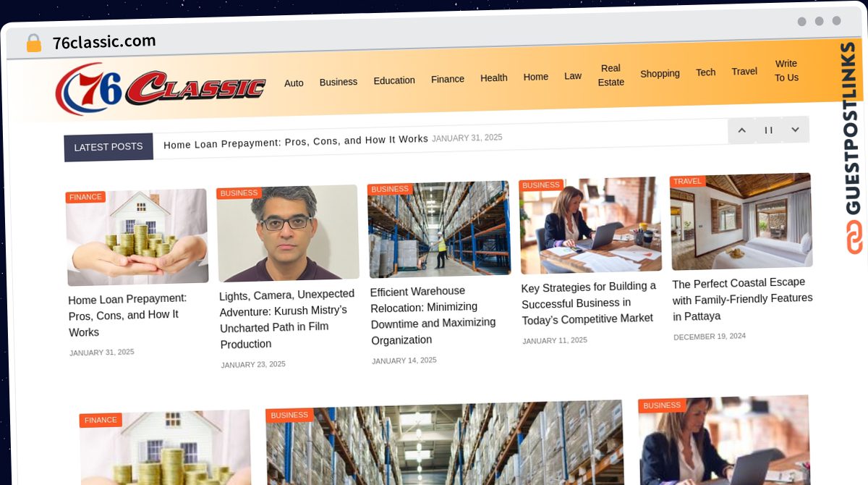Click the TRAVEL tag on bedroom photo
Screen dimensions: 868x485
[687, 181]
